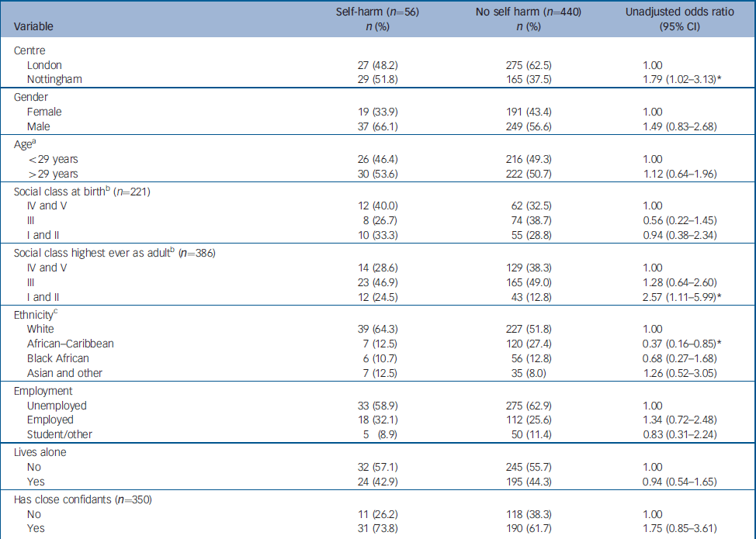Click the Black African row label
Screen dimensions: 756x539
(59, 358)
